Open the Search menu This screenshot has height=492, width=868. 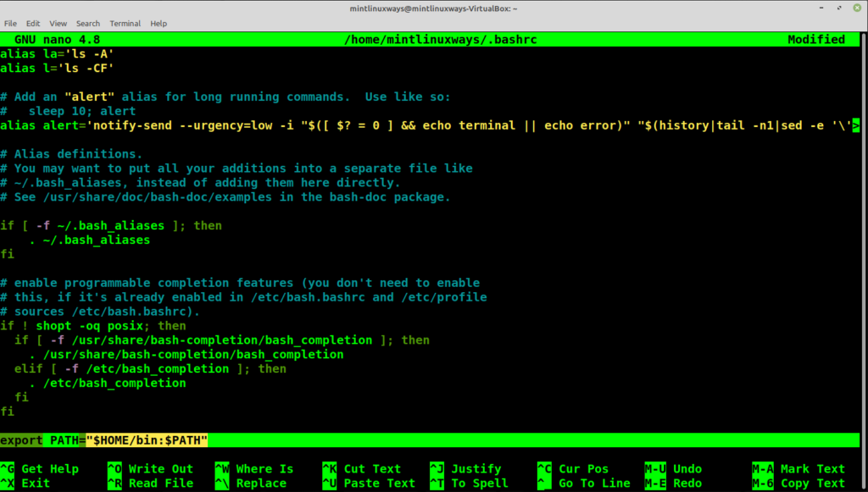(x=87, y=23)
